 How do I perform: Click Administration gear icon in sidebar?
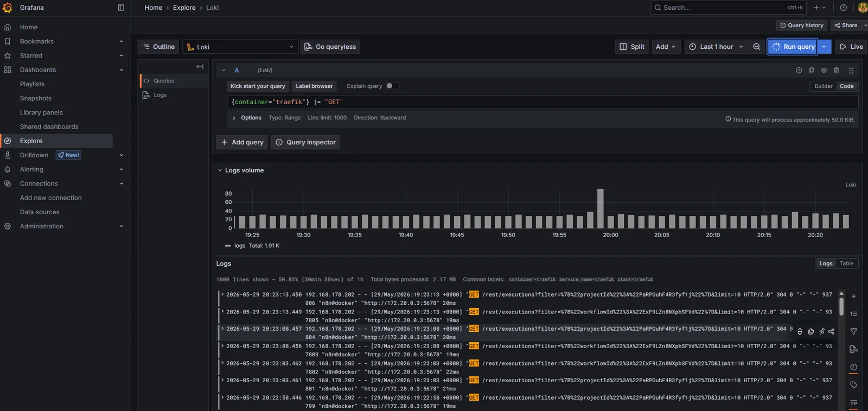click(8, 226)
